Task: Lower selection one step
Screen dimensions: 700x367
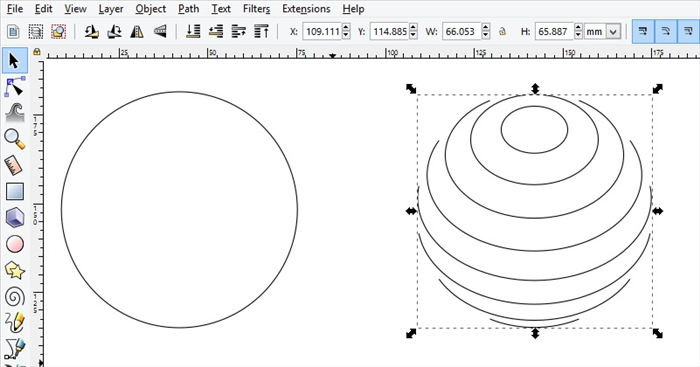Action: click(216, 32)
